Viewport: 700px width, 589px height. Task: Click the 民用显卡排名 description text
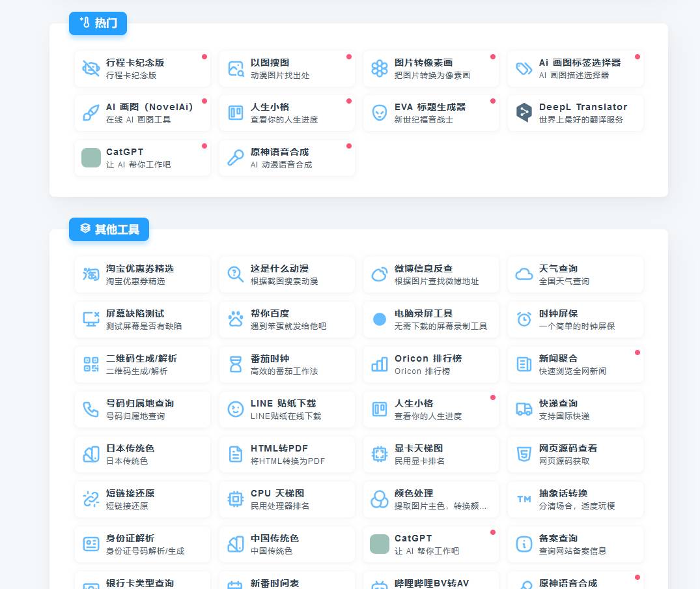[419, 461]
